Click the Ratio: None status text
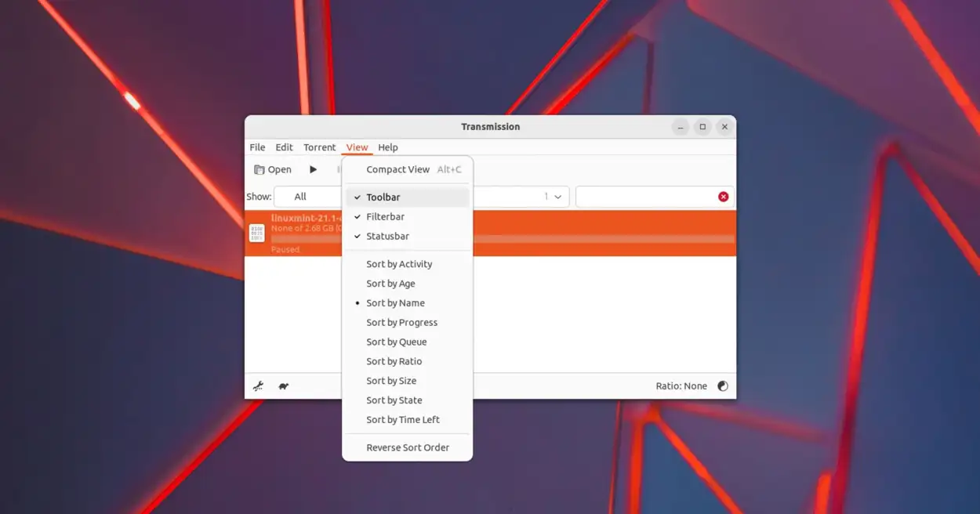The image size is (980, 514). (x=681, y=386)
